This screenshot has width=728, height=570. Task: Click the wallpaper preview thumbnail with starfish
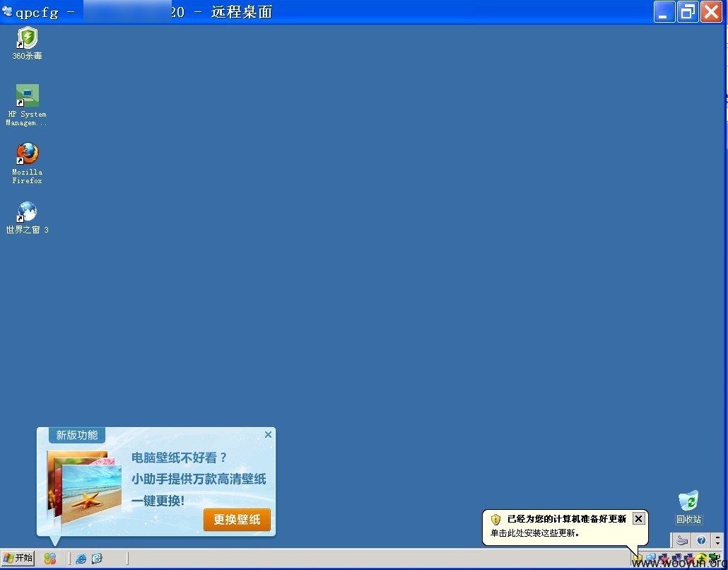coord(91,494)
